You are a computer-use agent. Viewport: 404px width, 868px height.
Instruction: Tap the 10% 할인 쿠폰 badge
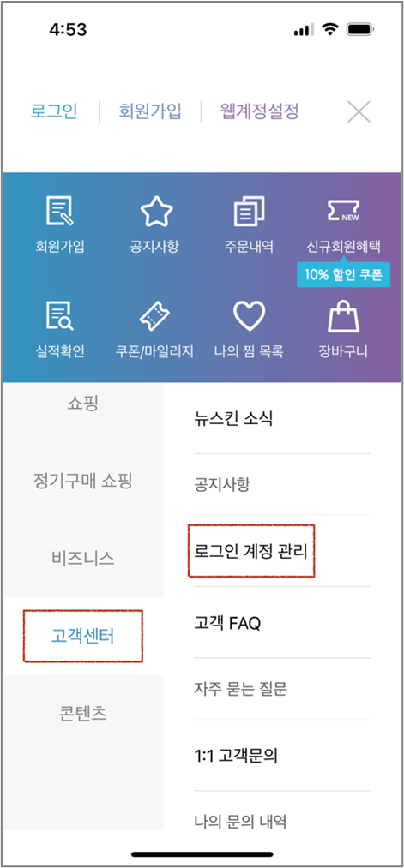[344, 274]
